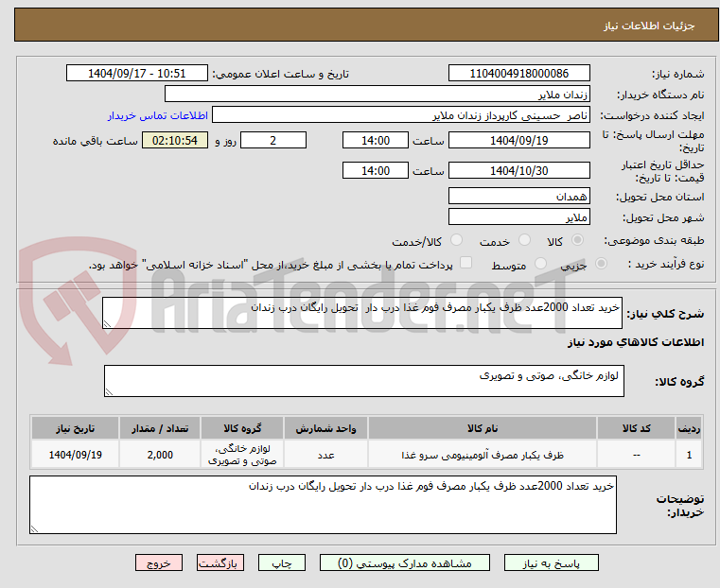Screen dimensions: 720x588
Task: Click the ردیف column header
Action: (689, 428)
